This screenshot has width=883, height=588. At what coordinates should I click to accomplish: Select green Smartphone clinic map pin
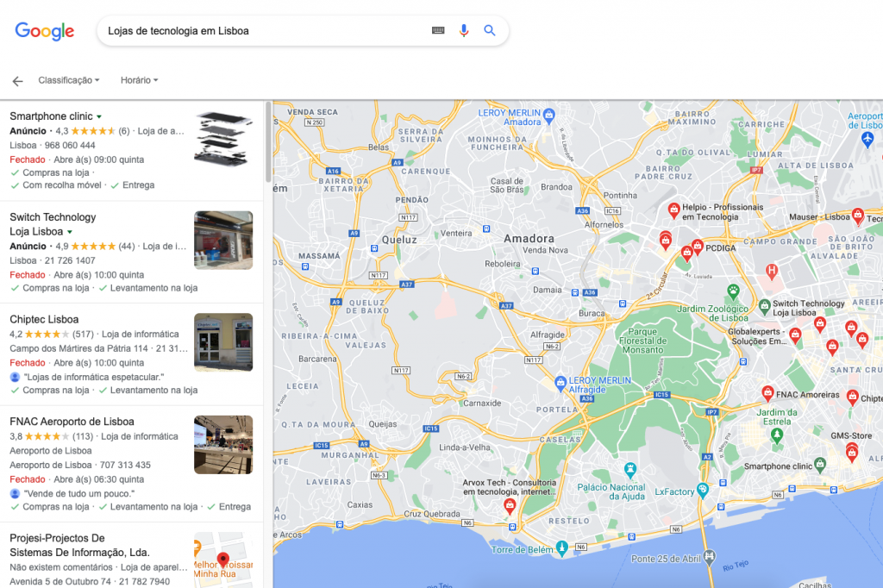click(x=821, y=465)
